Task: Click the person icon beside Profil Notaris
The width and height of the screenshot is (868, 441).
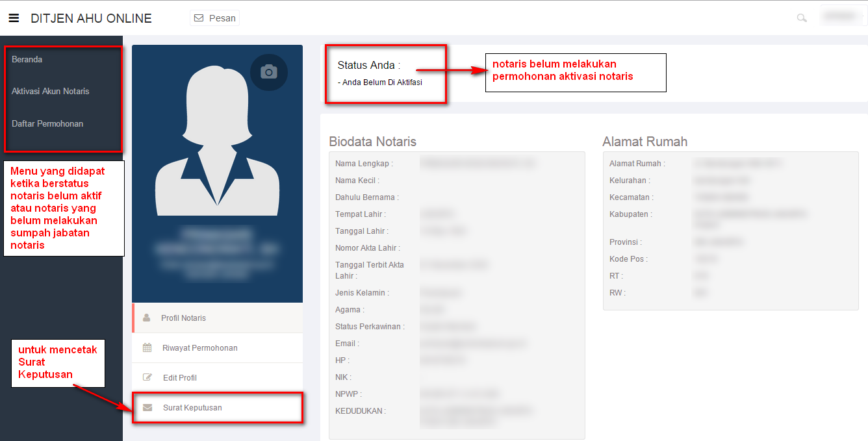Action: click(x=147, y=318)
